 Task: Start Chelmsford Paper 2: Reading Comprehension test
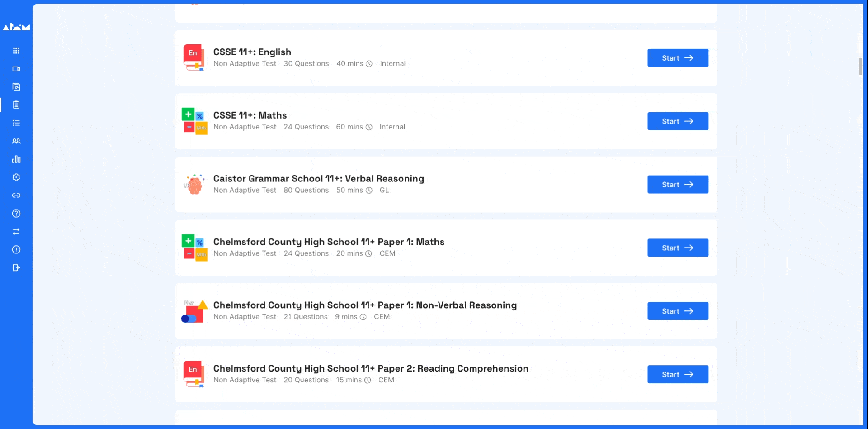pyautogui.click(x=678, y=375)
